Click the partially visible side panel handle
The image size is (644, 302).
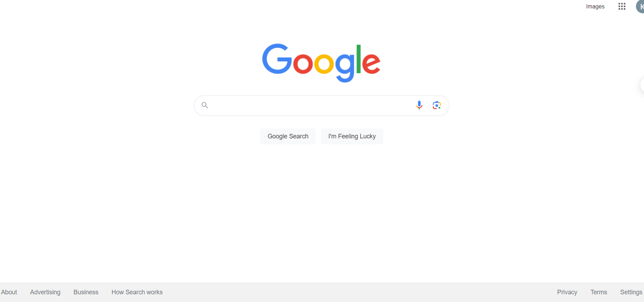point(642,85)
